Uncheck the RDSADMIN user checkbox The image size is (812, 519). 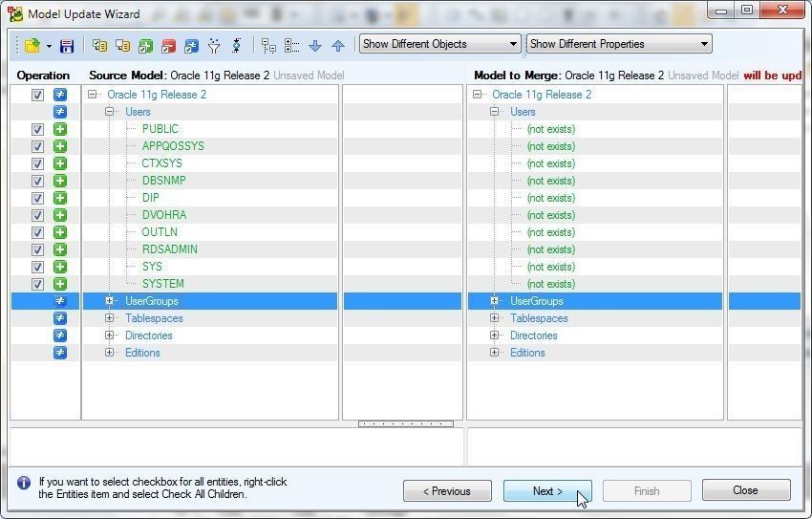[37, 249]
